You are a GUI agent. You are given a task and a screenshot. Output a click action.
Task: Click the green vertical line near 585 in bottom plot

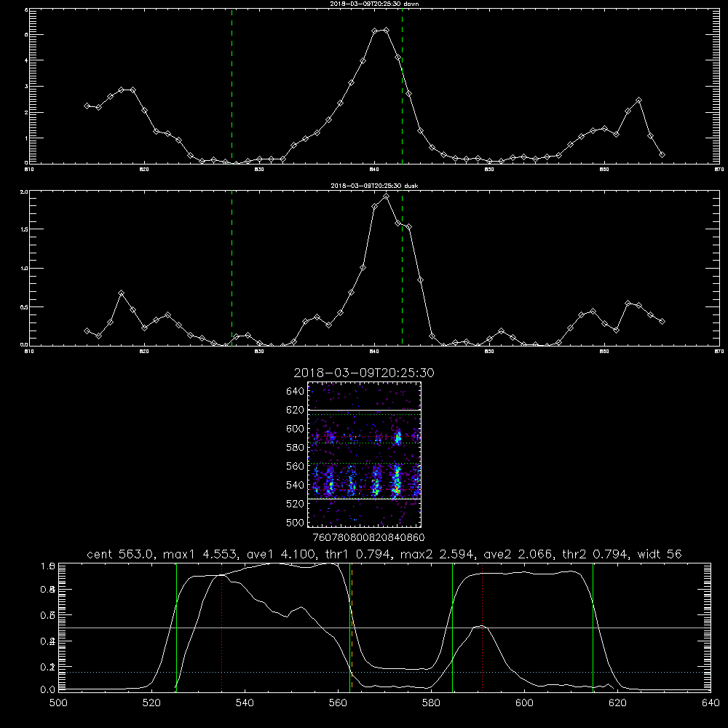pos(452,627)
